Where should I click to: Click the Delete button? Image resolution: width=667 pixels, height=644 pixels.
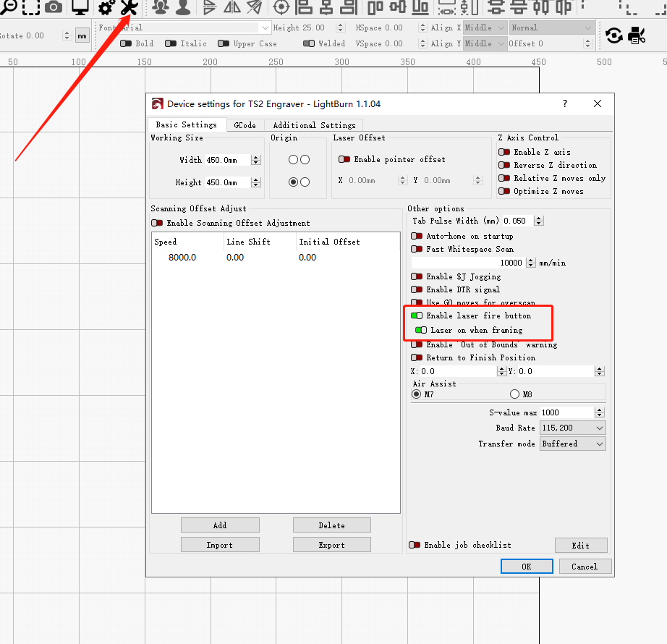pyautogui.click(x=332, y=525)
